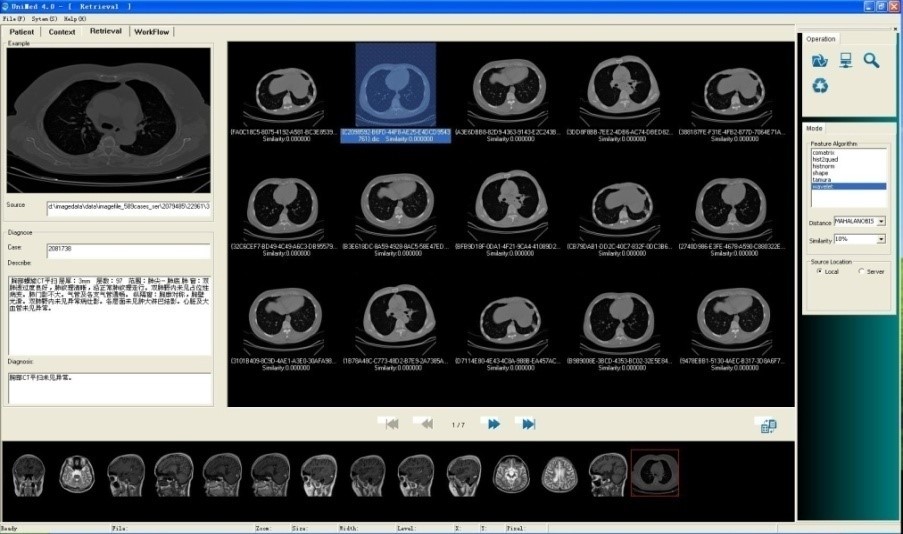Click the Source file path field
This screenshot has width=903, height=534.
[x=129, y=208]
